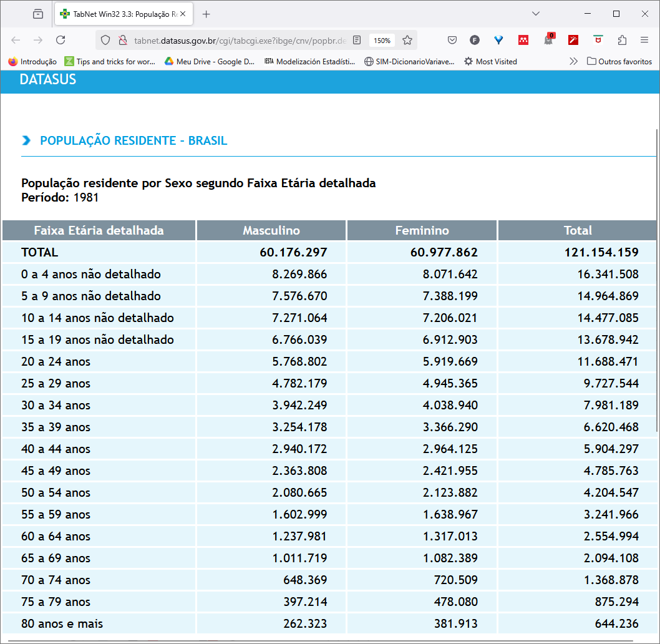This screenshot has width=660, height=644.
Task: Open the Most Visited bookmark
Action: (x=490, y=61)
